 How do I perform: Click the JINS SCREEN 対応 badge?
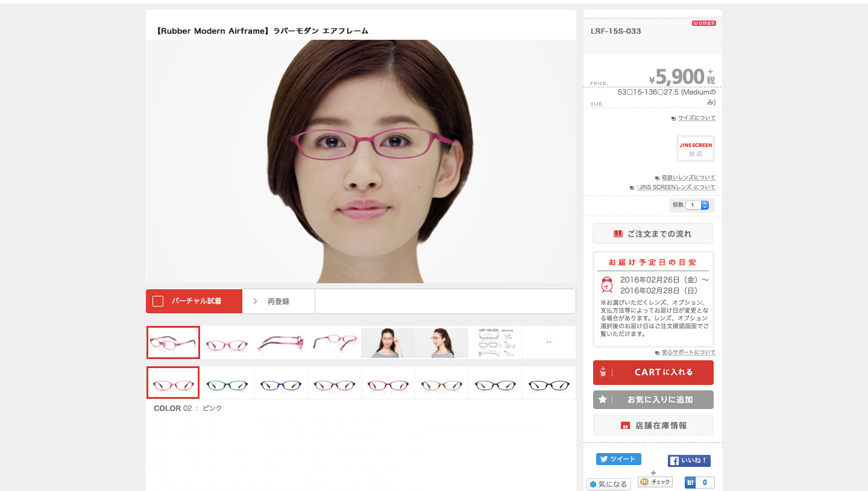coord(695,149)
